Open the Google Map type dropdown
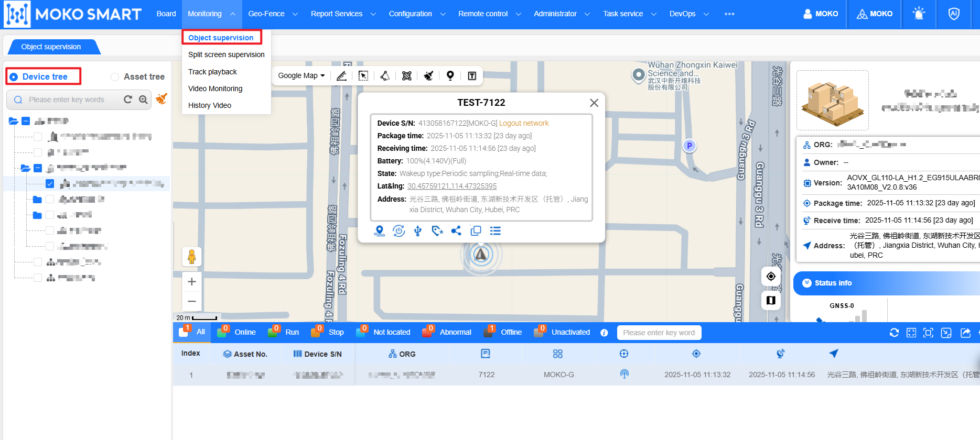Screen dimensions: 980x440 (x=301, y=75)
